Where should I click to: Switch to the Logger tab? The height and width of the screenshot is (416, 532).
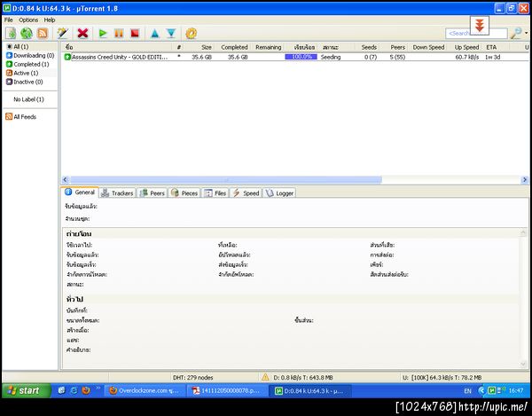pyautogui.click(x=279, y=193)
